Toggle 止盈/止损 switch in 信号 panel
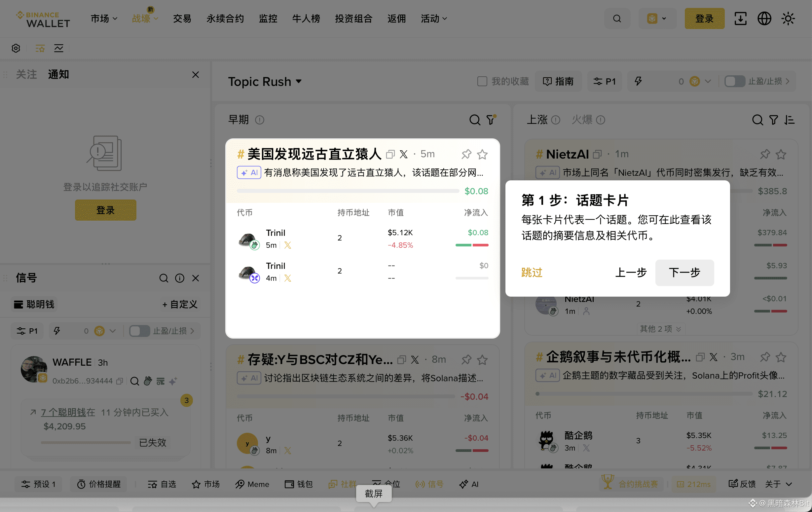 (x=139, y=331)
